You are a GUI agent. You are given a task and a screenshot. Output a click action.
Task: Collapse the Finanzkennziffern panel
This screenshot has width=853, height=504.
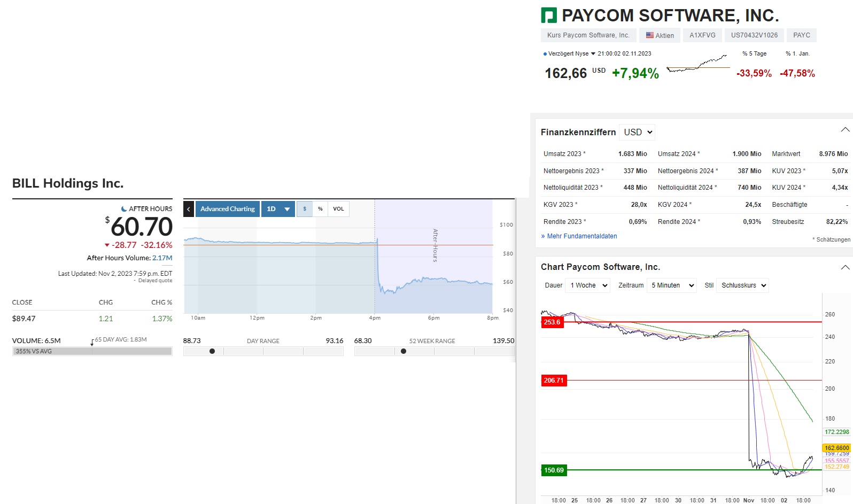pyautogui.click(x=845, y=130)
